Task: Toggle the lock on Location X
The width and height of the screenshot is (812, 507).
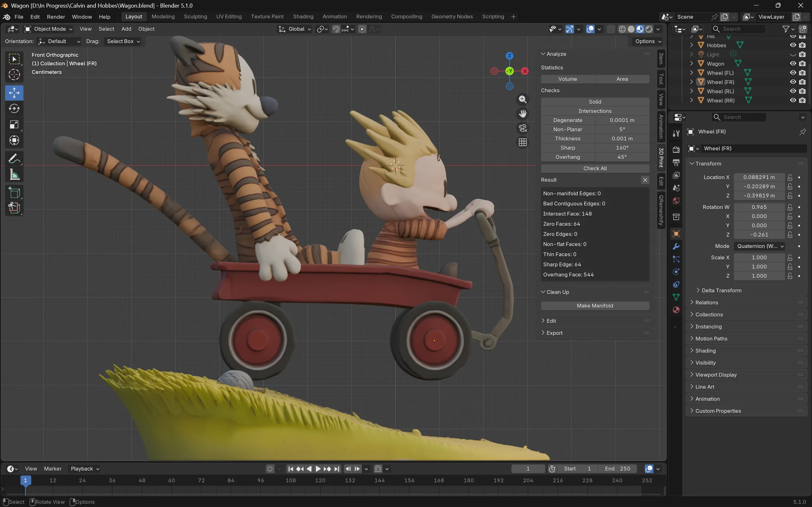Action: pos(790,177)
